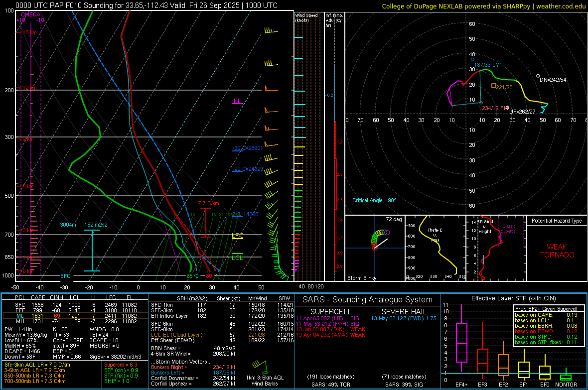
Task: Click the 'SR Wind v. Height' inset label
Action: coord(484,227)
